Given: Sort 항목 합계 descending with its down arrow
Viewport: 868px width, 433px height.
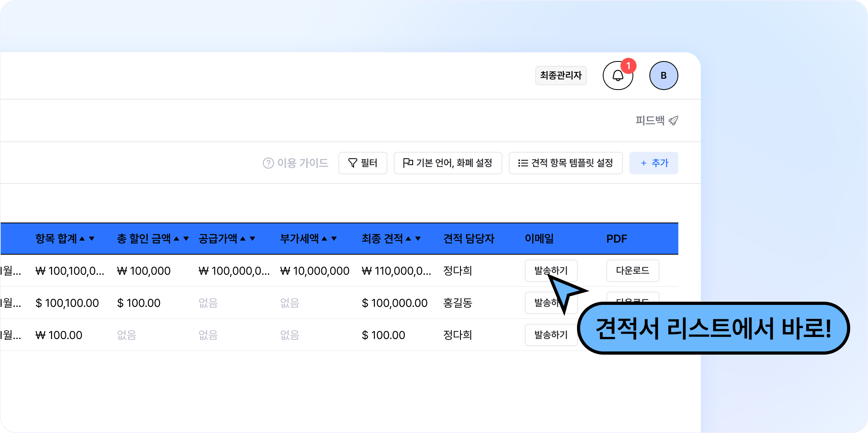Looking at the screenshot, I should (x=92, y=239).
